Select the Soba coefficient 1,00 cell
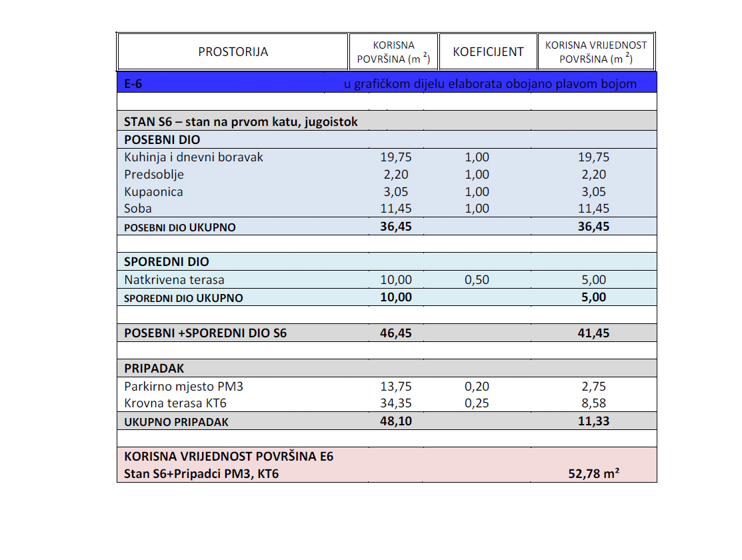The height and width of the screenshot is (560, 742). (x=477, y=208)
